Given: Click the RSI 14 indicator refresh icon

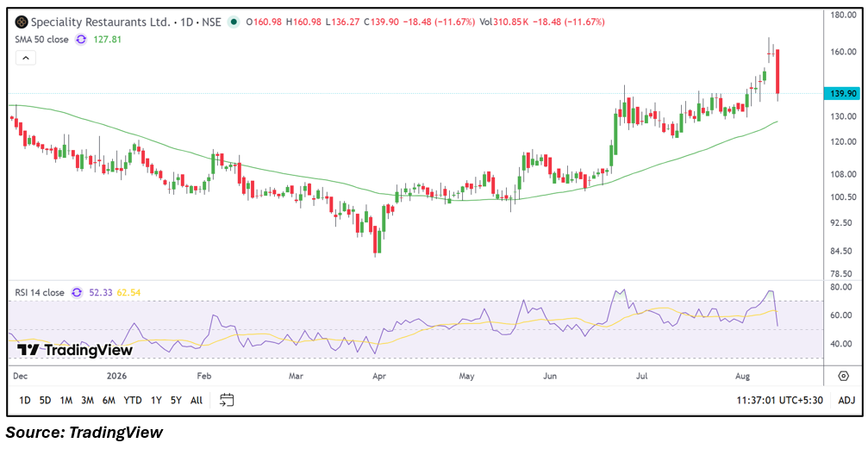Looking at the screenshot, I should tap(77, 292).
